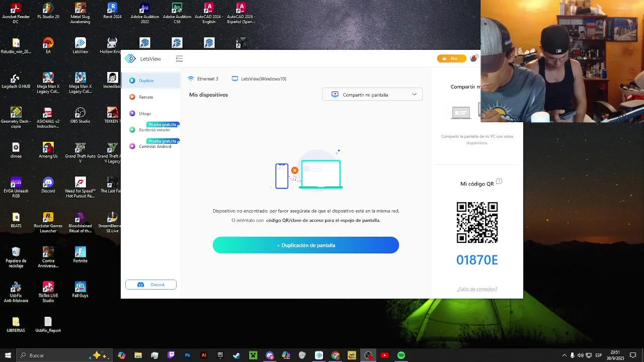Open the BEATS desktop icon
Image resolution: width=644 pixels, height=362 pixels.
pyautogui.click(x=16, y=220)
